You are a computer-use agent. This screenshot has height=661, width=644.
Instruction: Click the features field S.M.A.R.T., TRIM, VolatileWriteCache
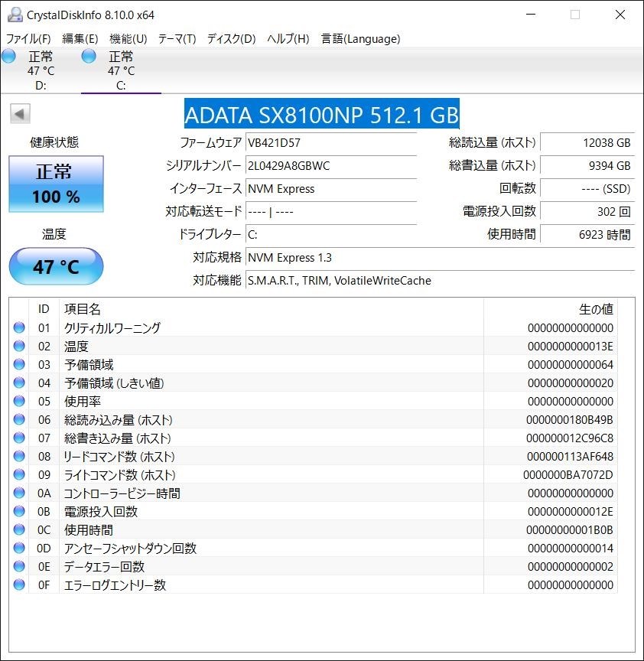point(440,280)
